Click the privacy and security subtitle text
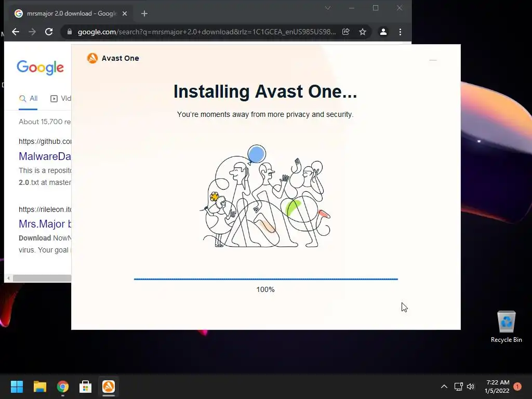The height and width of the screenshot is (399, 532). pos(265,114)
